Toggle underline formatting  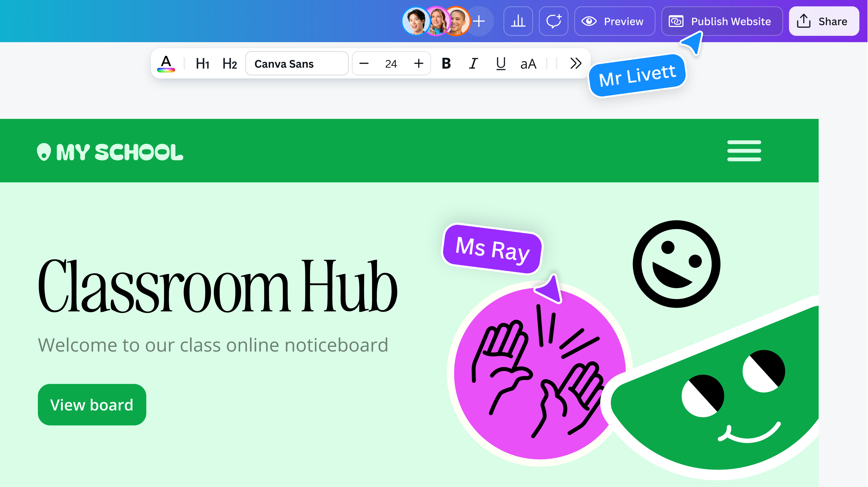501,63
